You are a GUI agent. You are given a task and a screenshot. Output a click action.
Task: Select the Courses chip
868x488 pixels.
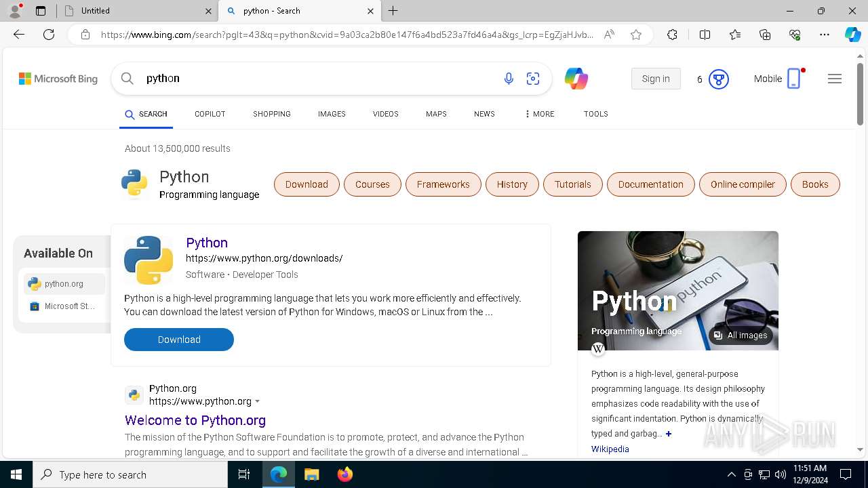pos(372,184)
